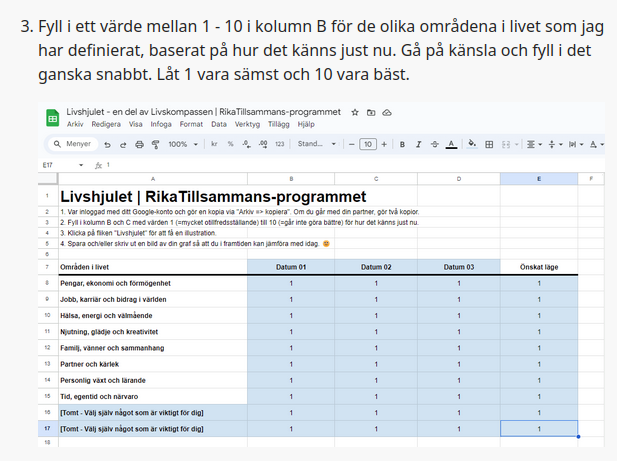The height and width of the screenshot is (461, 622).
Task: Star the Livshjulet document
Action: [355, 113]
